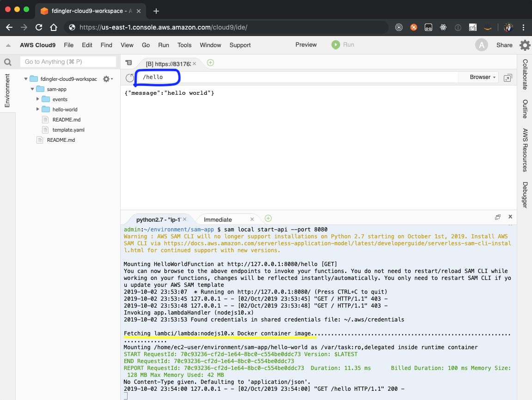Add a new tab in the editor pane

click(x=210, y=63)
